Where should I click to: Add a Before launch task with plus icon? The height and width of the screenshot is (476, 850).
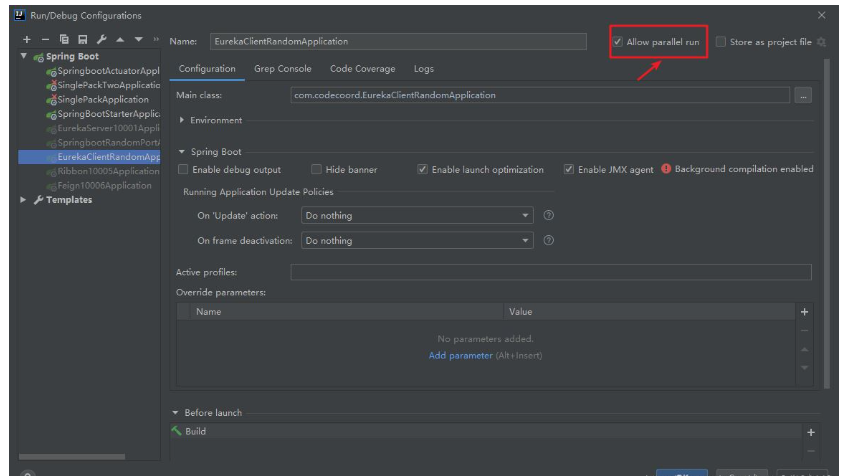click(810, 432)
